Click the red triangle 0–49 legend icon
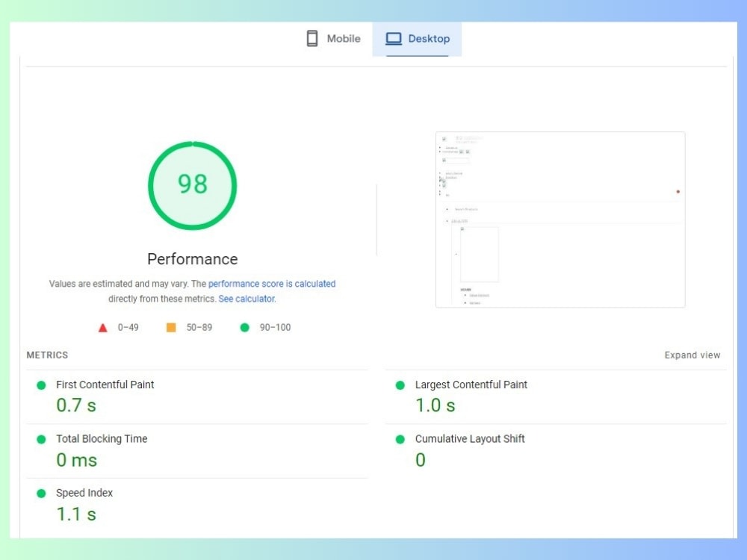 click(102, 328)
